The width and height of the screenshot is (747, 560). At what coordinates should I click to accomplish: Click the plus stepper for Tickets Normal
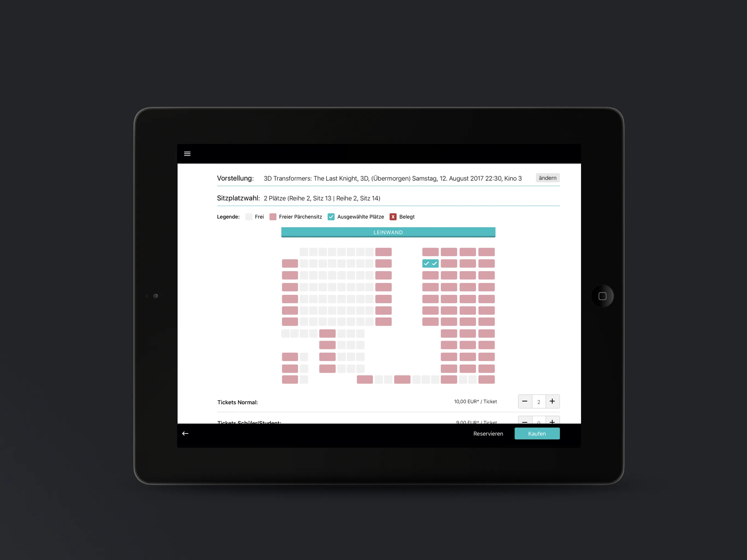point(552,402)
